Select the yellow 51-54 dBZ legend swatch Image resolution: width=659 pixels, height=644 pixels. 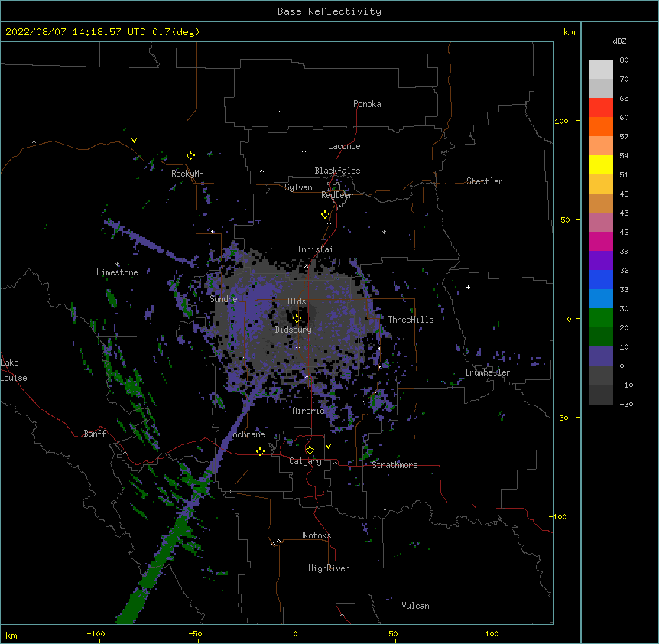tap(601, 164)
